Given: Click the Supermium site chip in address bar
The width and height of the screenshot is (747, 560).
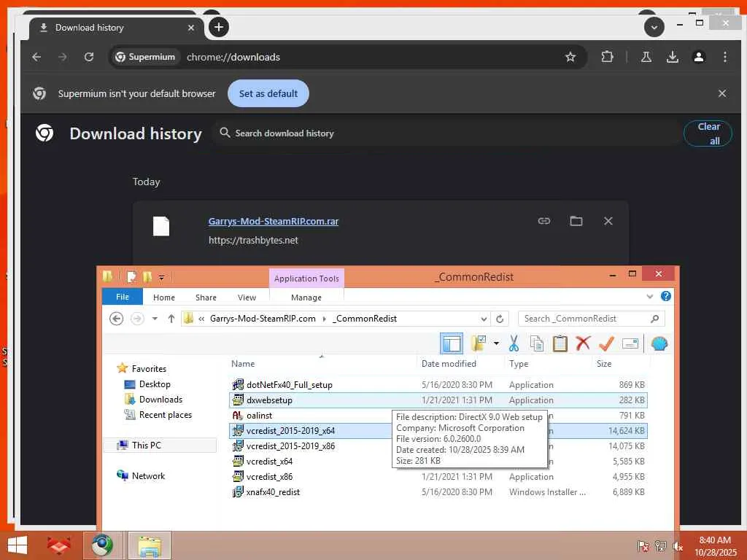Looking at the screenshot, I should pyautogui.click(x=146, y=57).
